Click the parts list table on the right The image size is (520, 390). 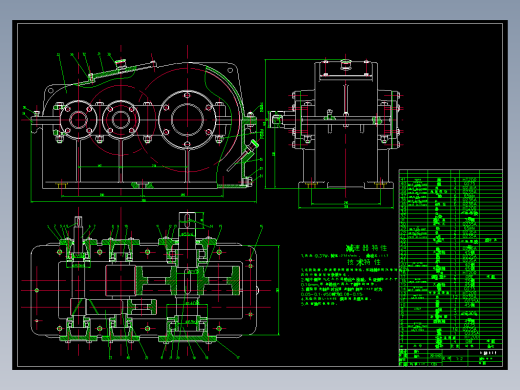pos(451,259)
